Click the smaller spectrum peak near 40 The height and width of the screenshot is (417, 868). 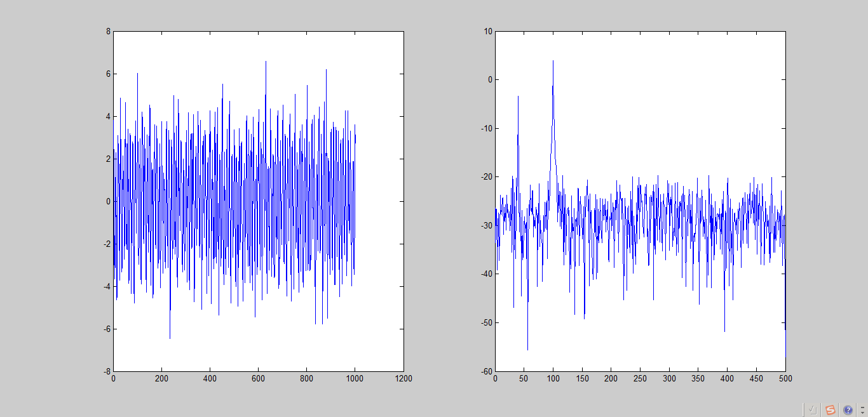point(518,96)
